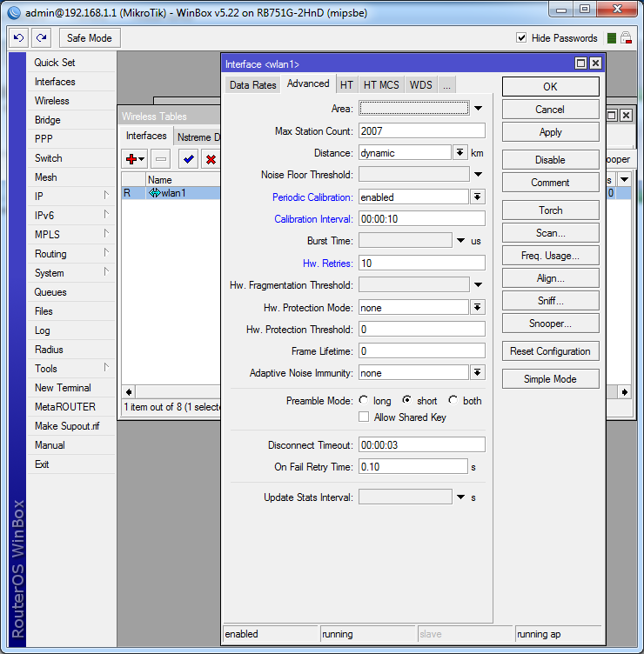Click the Reset Configuration button
644x654 pixels.
point(551,351)
